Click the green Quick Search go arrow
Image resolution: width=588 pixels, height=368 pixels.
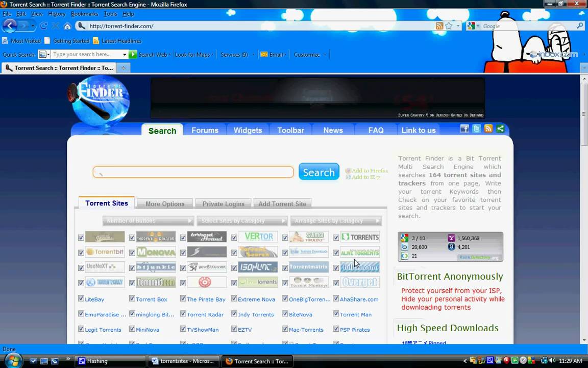point(133,55)
